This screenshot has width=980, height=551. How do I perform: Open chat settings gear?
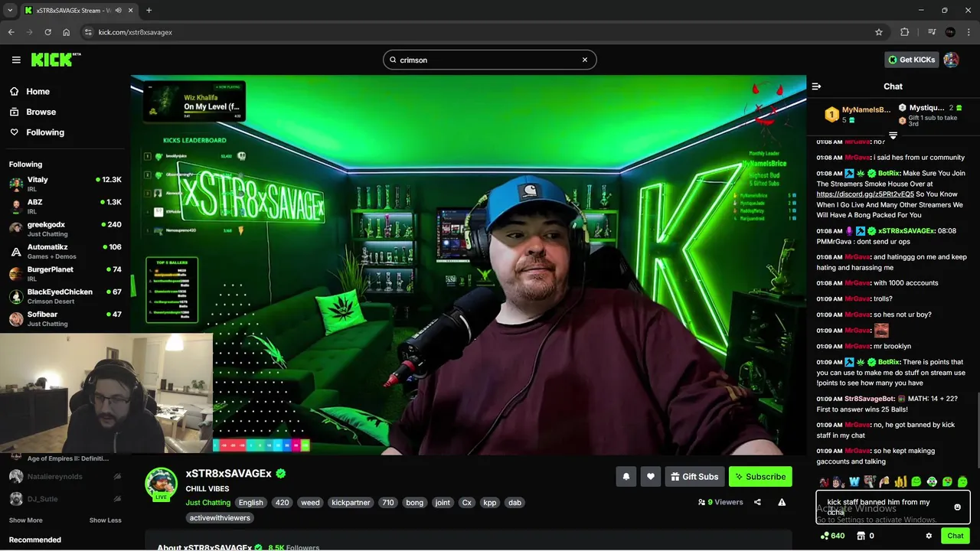929,536
